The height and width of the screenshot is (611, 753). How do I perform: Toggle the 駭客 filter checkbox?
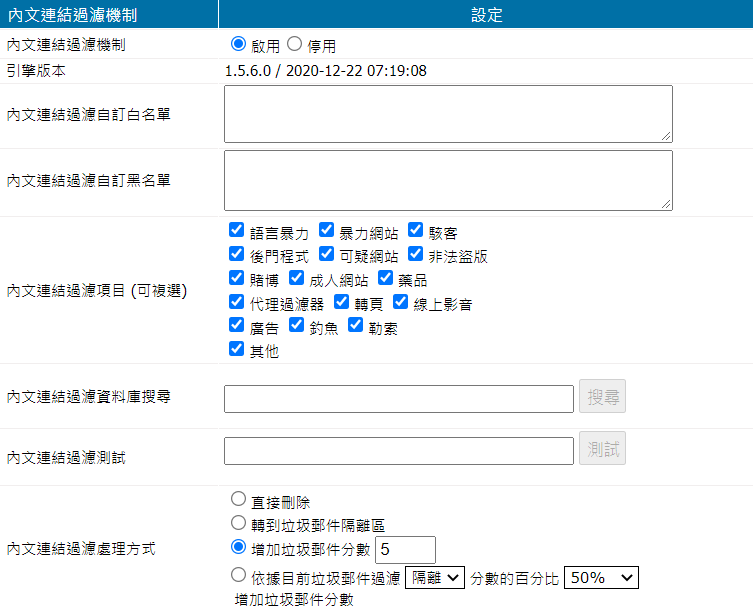pos(416,231)
